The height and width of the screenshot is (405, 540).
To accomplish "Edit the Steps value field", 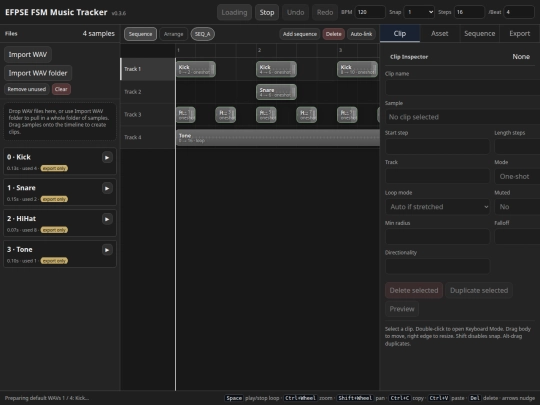I will (x=469, y=12).
